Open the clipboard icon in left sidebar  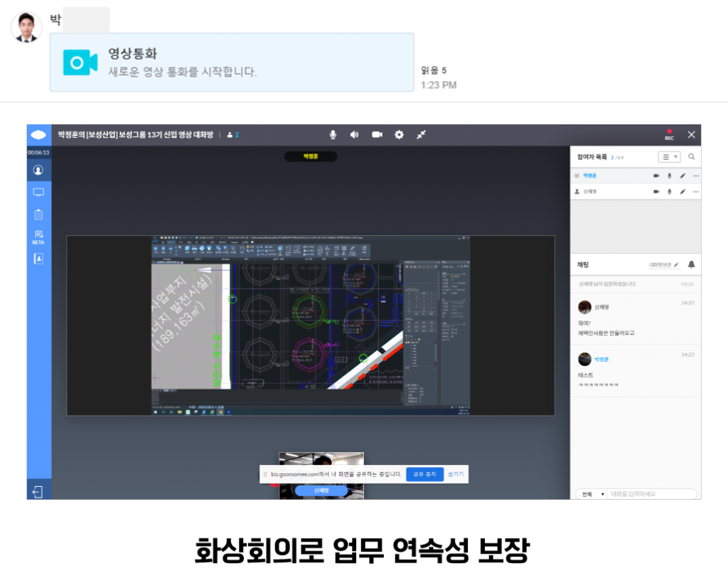pyautogui.click(x=38, y=214)
